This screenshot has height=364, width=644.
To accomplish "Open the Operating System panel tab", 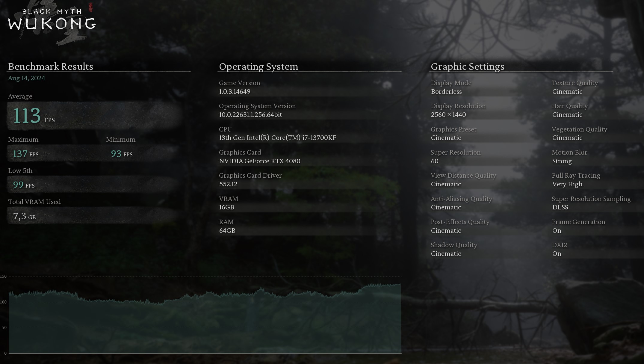I will [x=259, y=67].
